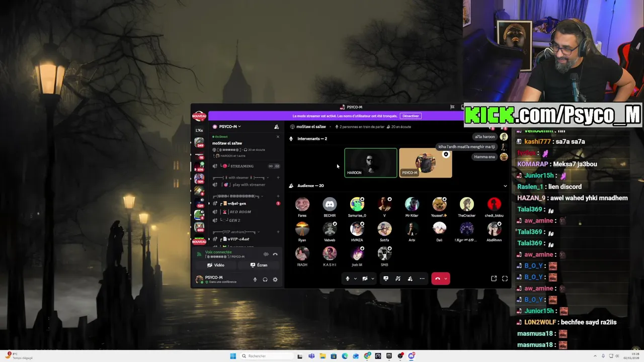The image size is (644, 362).
Task: Add a channel to the 'with steamer' category
Action: 278,177
